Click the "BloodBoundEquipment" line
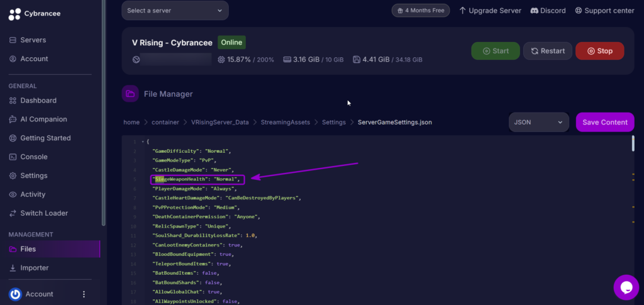Image resolution: width=644 pixels, height=305 pixels. click(x=193, y=255)
